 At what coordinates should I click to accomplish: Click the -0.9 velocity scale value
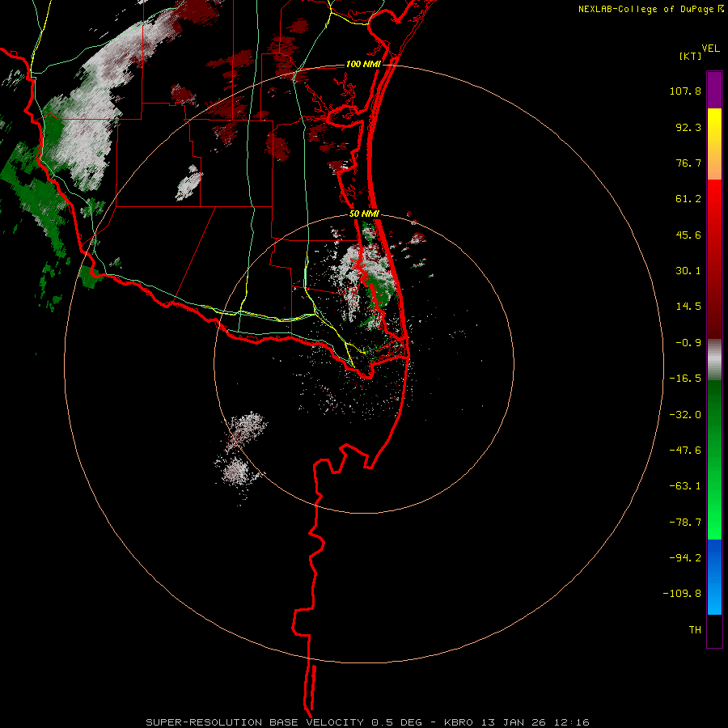(x=688, y=343)
